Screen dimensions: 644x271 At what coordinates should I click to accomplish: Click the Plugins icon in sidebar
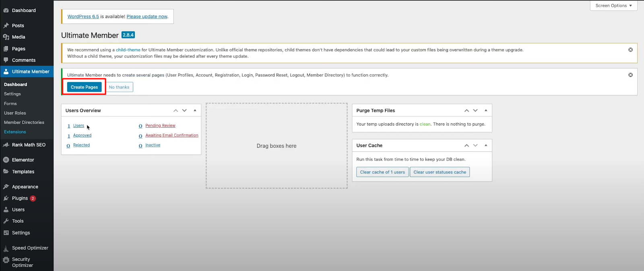coord(6,198)
